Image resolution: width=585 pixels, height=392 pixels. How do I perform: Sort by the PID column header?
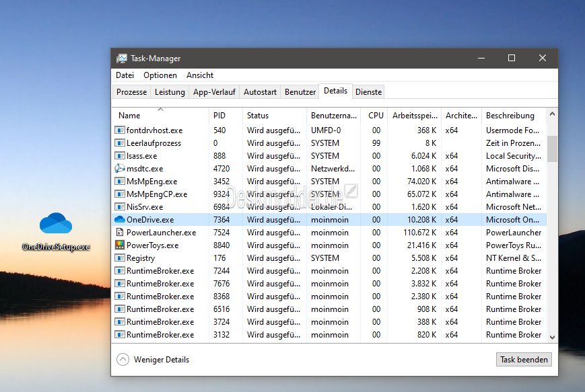click(226, 116)
